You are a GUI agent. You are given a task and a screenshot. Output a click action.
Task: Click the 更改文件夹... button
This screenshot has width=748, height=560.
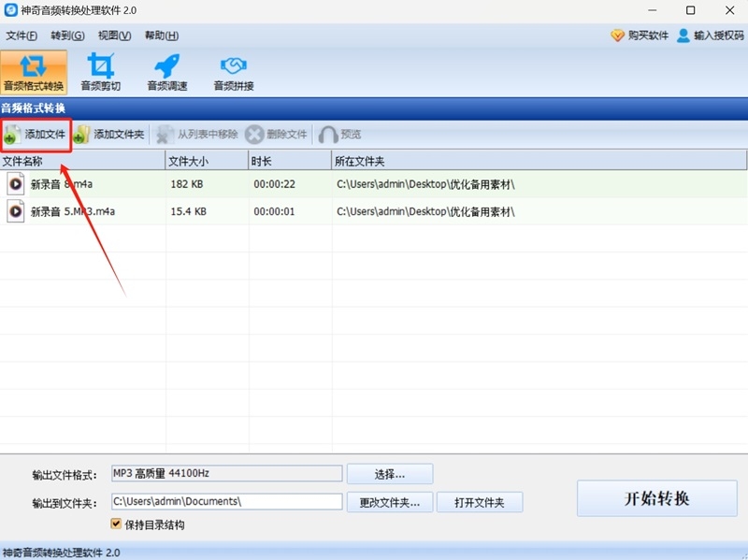[390, 502]
